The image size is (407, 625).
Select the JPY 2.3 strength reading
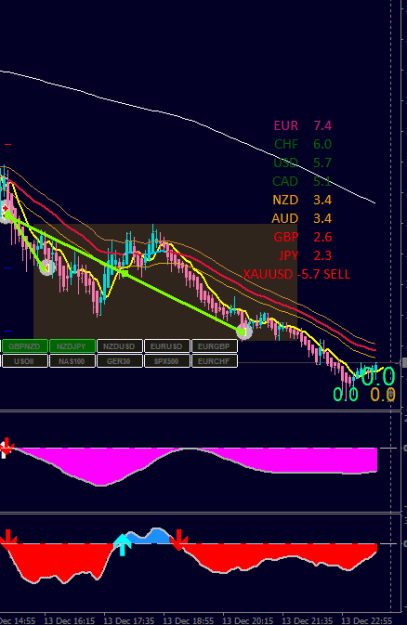click(x=305, y=256)
